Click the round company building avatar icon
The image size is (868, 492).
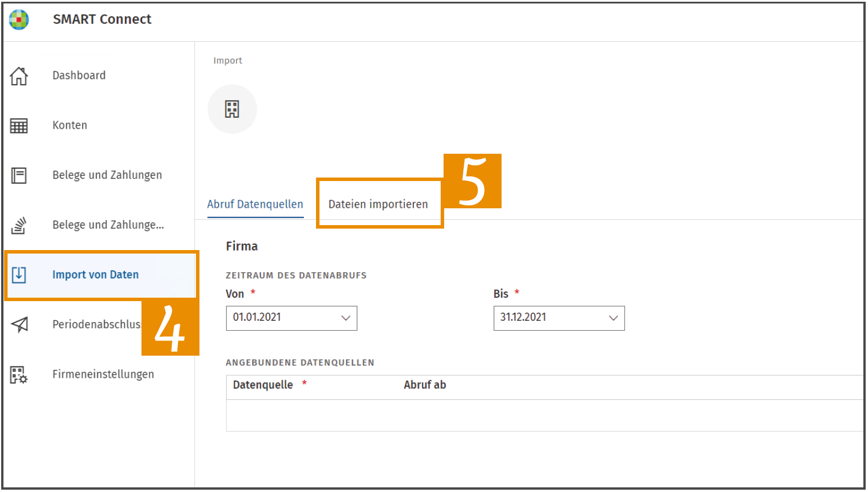click(233, 109)
